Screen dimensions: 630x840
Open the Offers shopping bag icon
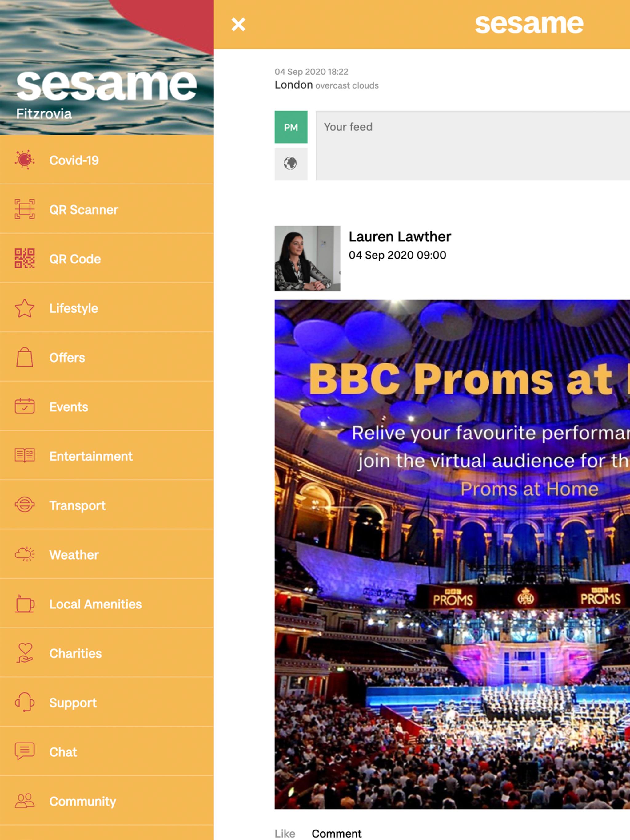pyautogui.click(x=24, y=357)
